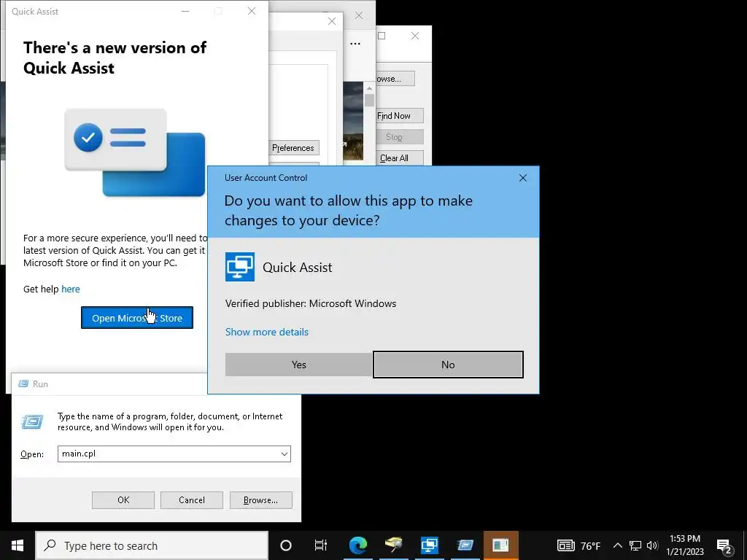Maximize the search window with Find Now
The image size is (747, 560).
coord(382,36)
